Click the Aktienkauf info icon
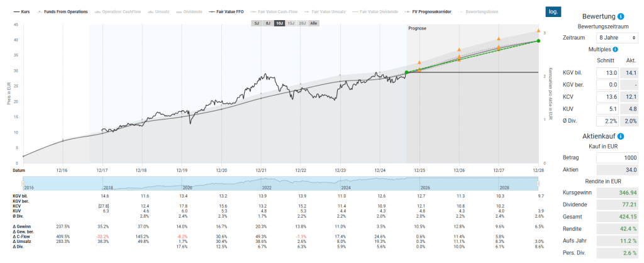The image size is (644, 263). coord(621,136)
